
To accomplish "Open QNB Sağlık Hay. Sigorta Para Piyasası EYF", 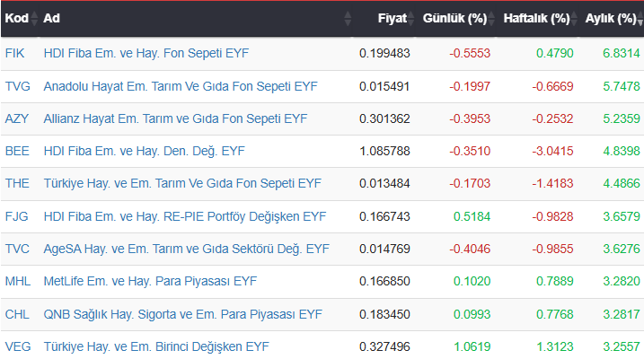I will click(182, 315).
